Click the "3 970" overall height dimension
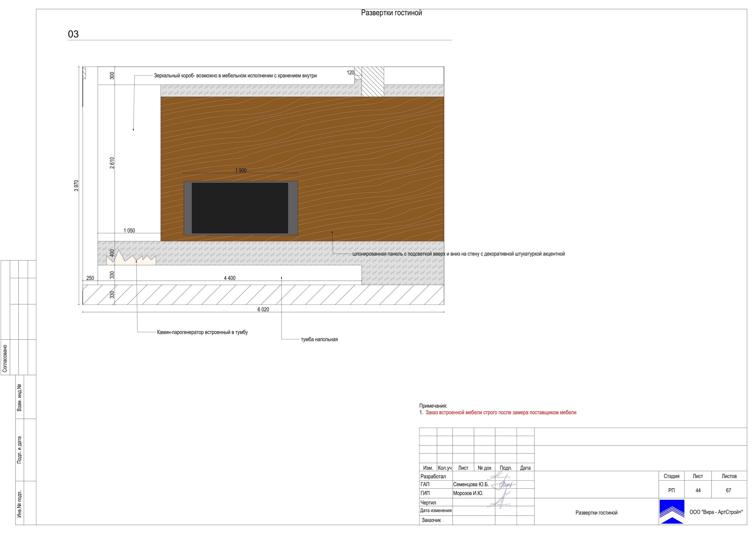Image resolution: width=756 pixels, height=534 pixels. pyautogui.click(x=76, y=186)
